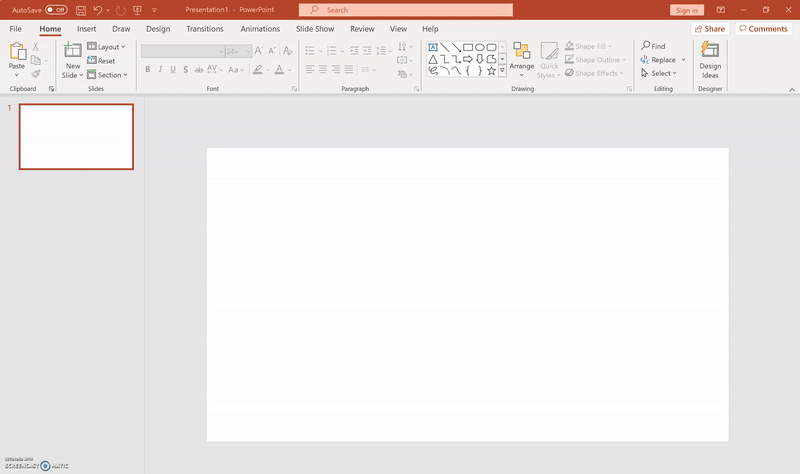The width and height of the screenshot is (800, 474).
Task: Click the Clear All Formatting icon
Action: 288,51
